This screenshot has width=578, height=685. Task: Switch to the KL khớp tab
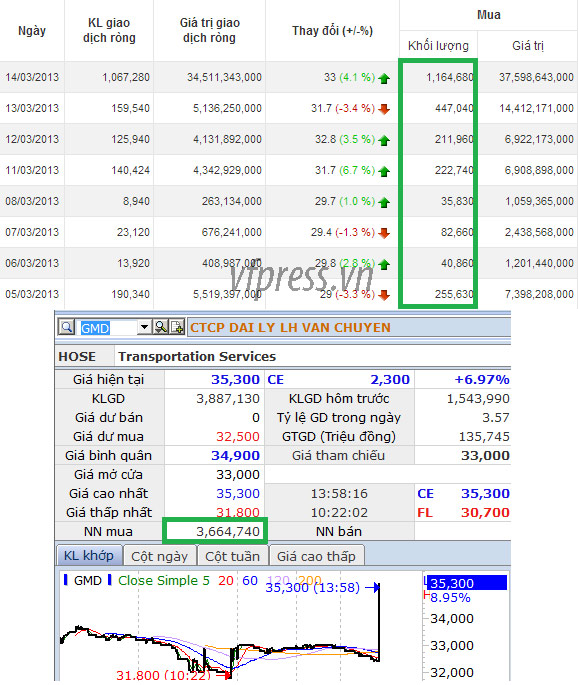[x=89, y=556]
